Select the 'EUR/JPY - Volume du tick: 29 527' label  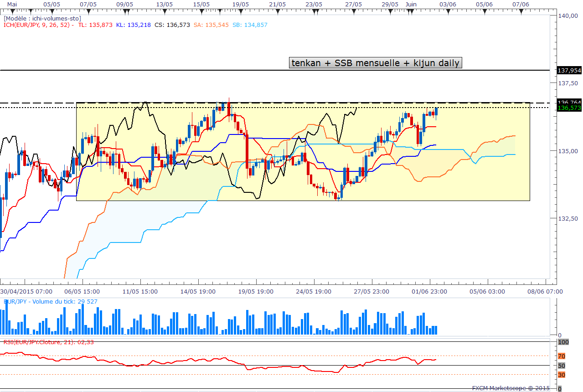click(50, 301)
